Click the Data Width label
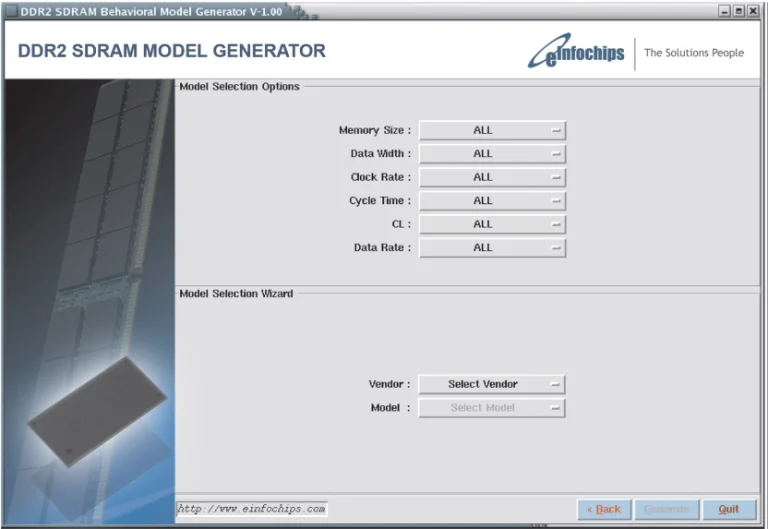The height and width of the screenshot is (529, 768). [381, 154]
